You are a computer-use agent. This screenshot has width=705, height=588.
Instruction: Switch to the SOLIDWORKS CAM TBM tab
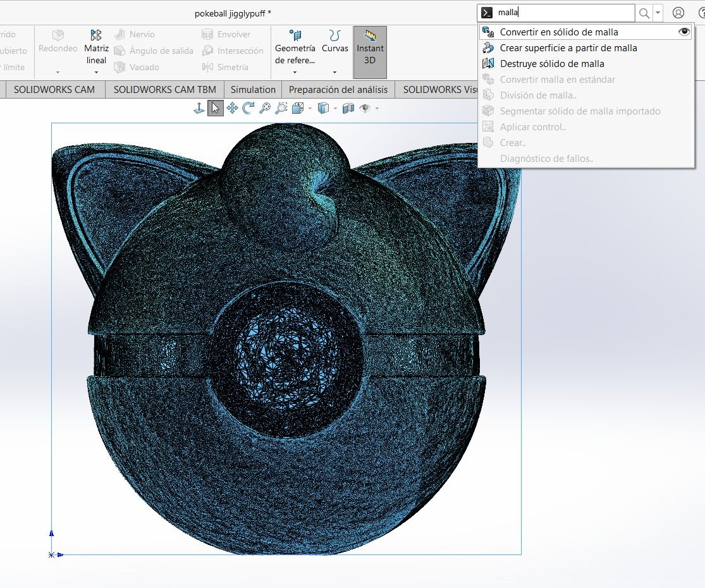[165, 89]
